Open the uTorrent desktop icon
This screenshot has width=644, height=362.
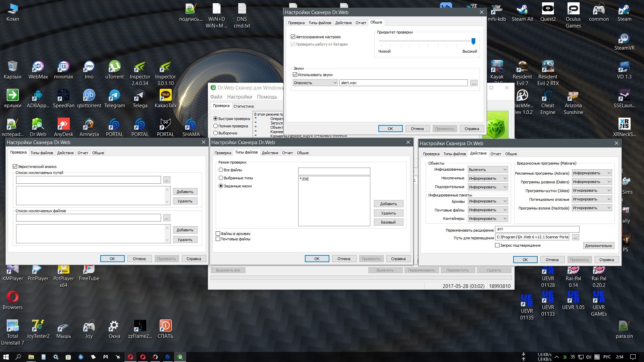[114, 70]
